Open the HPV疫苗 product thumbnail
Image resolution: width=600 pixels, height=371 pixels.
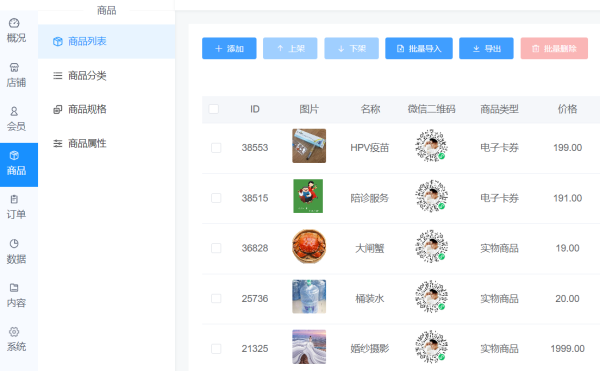pos(309,146)
